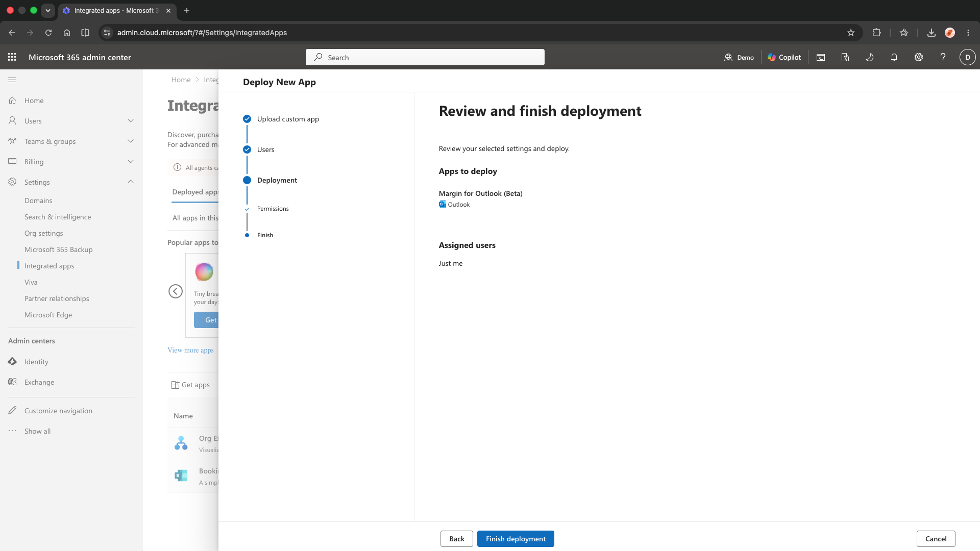Open the app launcher waffle icon
The height and width of the screenshot is (551, 980).
coord(12,57)
